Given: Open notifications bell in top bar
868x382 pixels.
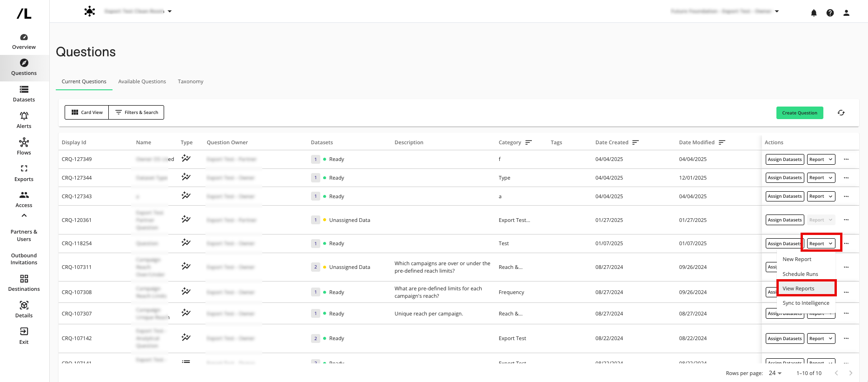Looking at the screenshot, I should click(814, 13).
